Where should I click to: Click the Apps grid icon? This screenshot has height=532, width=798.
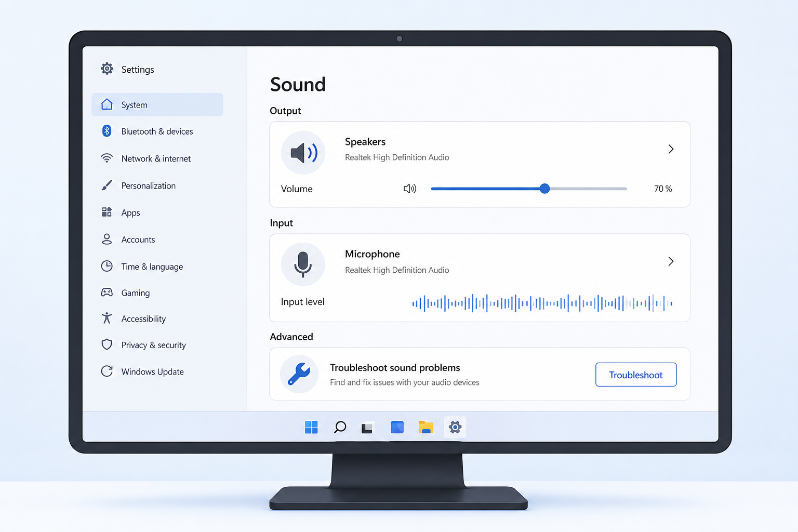[107, 212]
